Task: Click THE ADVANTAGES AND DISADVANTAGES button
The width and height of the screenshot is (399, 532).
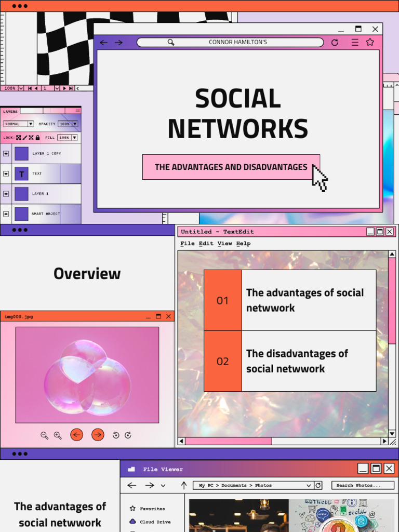Action: tap(231, 167)
